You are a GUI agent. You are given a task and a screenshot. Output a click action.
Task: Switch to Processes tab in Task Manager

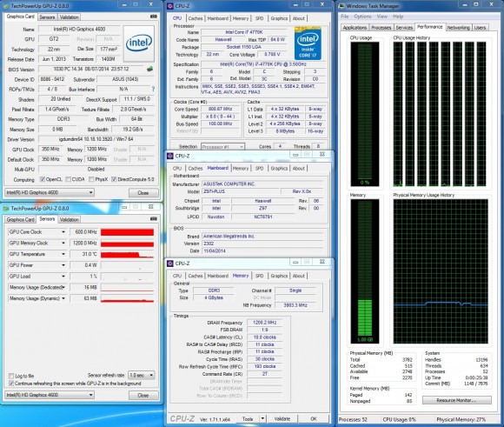point(381,28)
